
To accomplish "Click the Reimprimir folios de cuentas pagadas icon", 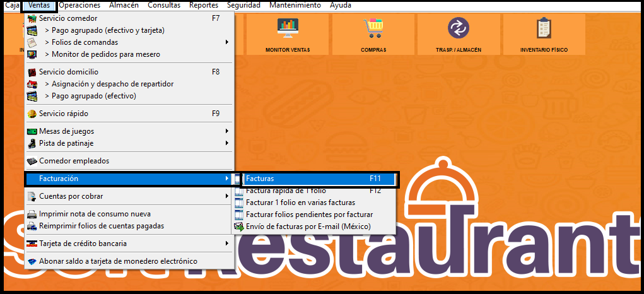I will pyautogui.click(x=32, y=226).
